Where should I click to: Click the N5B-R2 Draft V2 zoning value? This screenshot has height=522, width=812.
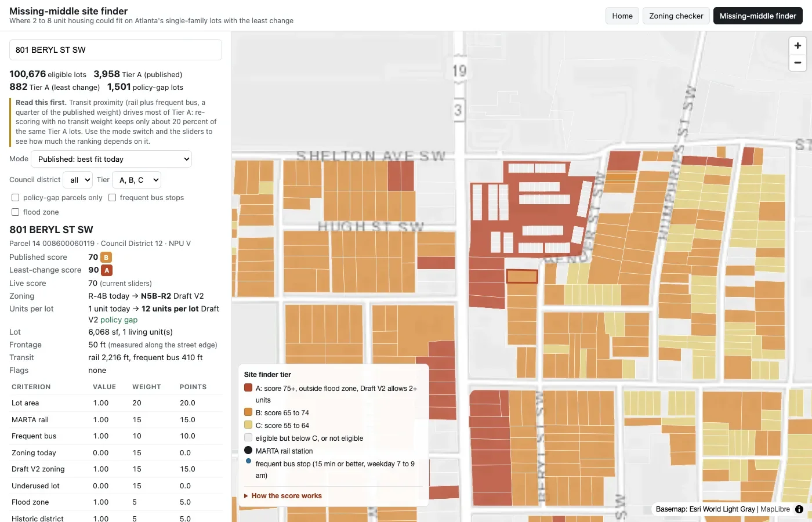pyautogui.click(x=172, y=296)
